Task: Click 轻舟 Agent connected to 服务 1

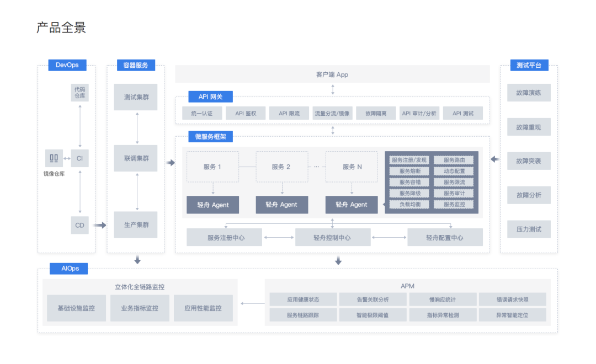Action: tap(213, 205)
